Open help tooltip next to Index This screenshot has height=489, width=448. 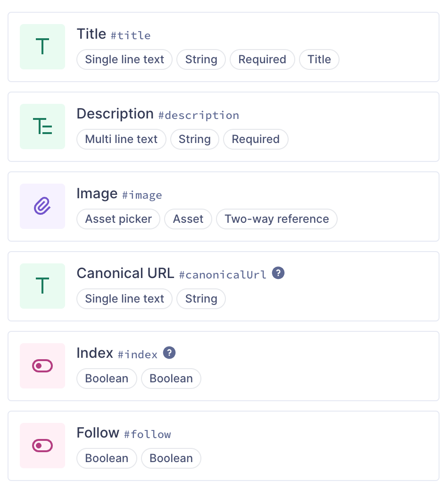click(x=169, y=353)
